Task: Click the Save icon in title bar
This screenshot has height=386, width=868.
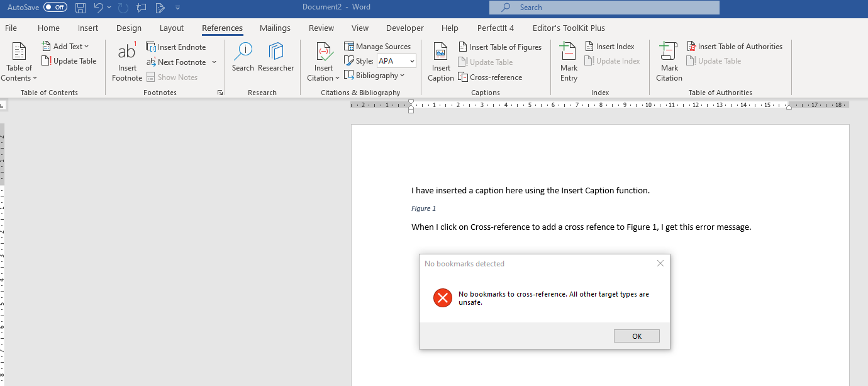Action: point(81,8)
